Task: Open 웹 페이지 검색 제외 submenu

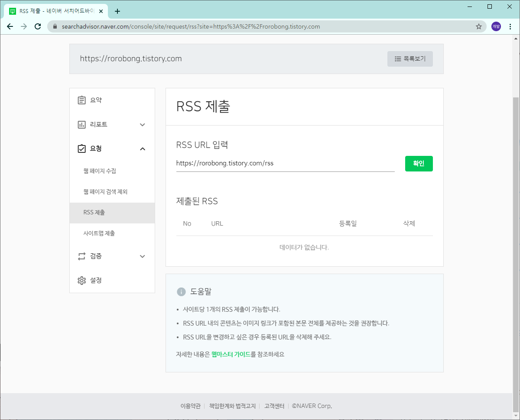Action: [112, 192]
